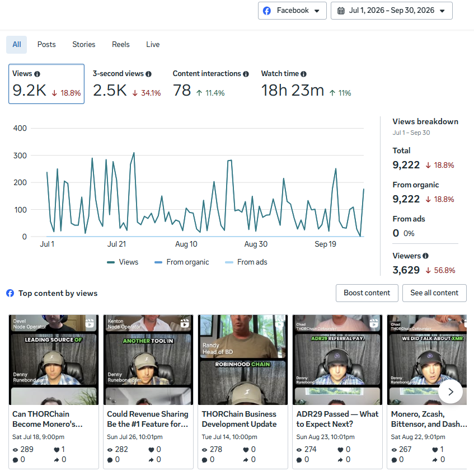Switch to the Reels tab
The image size is (474, 476).
pos(120,45)
